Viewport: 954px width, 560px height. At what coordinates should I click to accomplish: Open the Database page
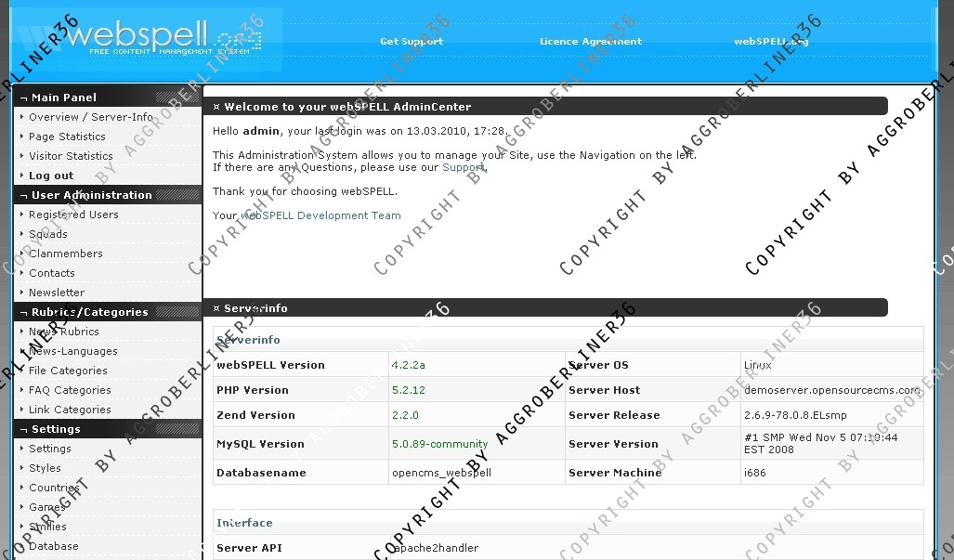click(54, 545)
